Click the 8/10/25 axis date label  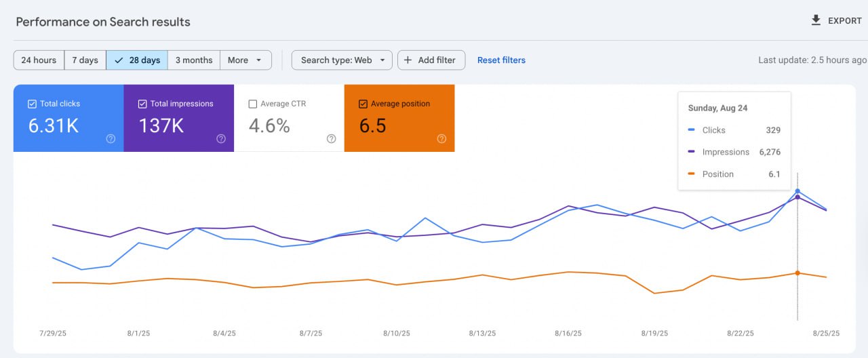pos(397,334)
